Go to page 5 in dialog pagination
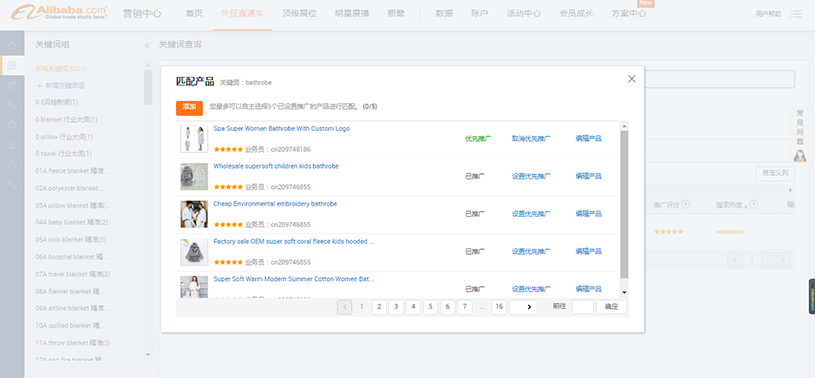 point(430,307)
